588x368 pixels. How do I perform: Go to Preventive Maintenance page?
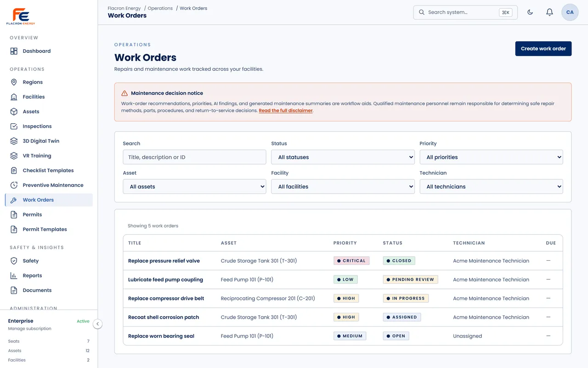click(49, 185)
